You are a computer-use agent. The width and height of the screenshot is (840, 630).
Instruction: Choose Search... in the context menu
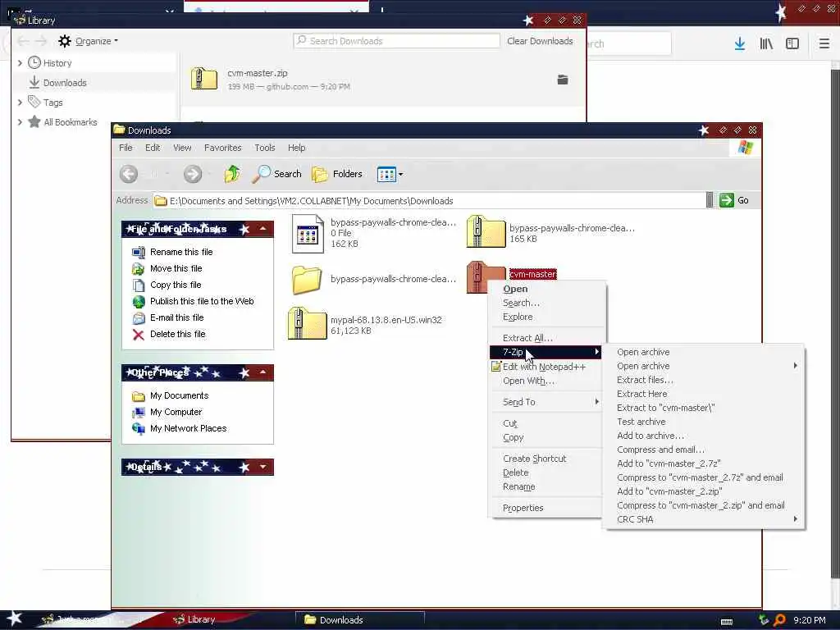(x=521, y=304)
